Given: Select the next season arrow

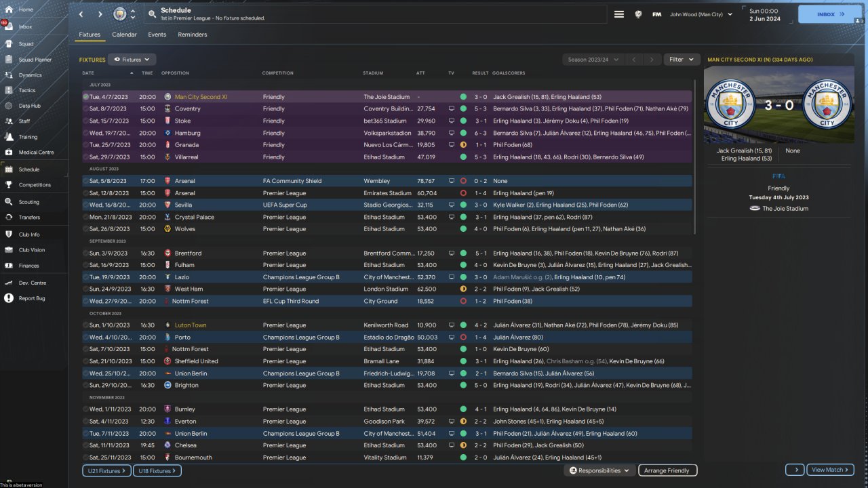Looking at the screenshot, I should 652,60.
